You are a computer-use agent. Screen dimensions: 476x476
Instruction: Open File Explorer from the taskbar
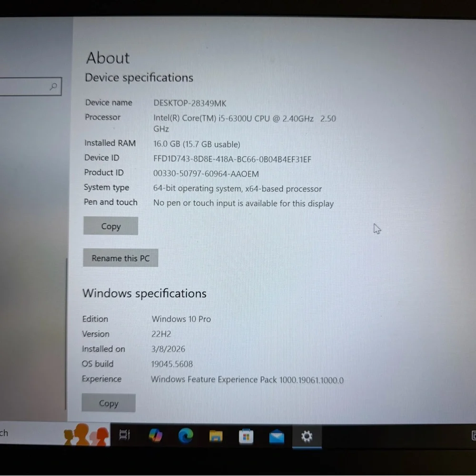click(216, 436)
